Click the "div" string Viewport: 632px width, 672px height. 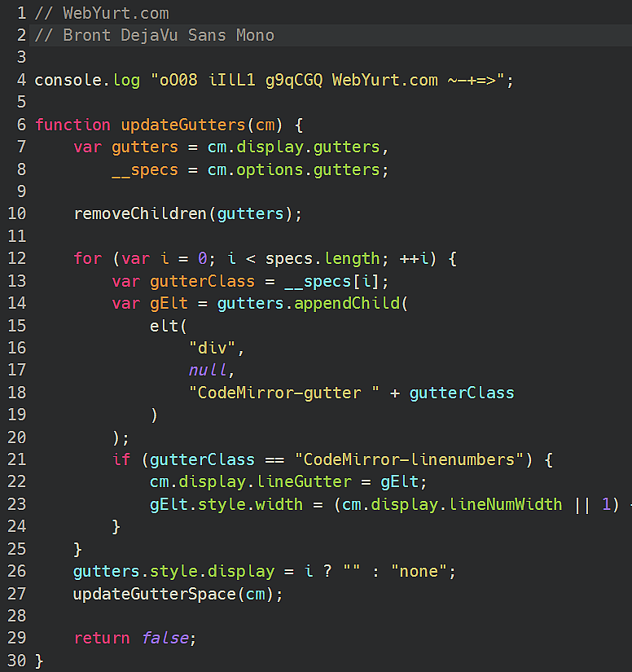[x=212, y=348]
